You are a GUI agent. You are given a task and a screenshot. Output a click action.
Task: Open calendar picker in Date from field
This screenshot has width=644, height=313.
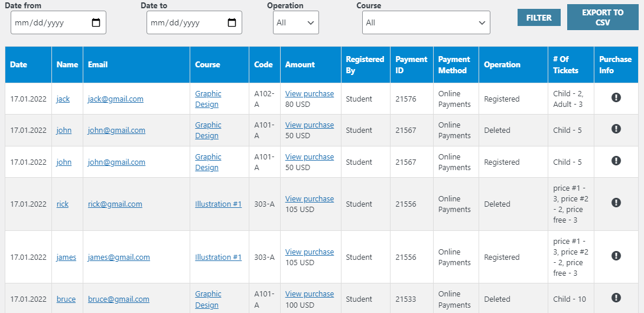pos(96,23)
